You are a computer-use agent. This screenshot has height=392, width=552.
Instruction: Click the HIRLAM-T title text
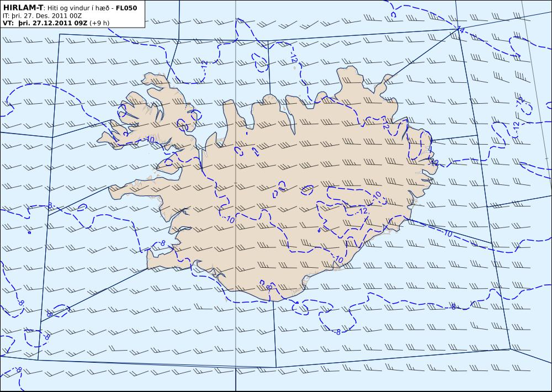(x=23, y=8)
